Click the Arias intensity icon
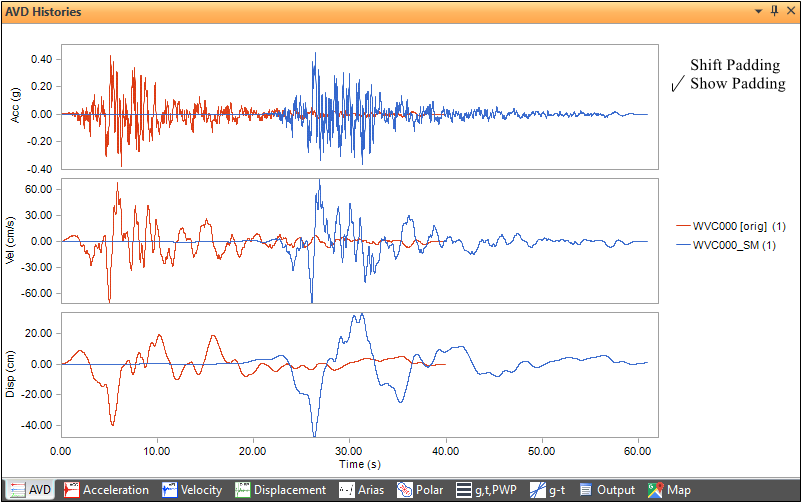 tap(346, 490)
